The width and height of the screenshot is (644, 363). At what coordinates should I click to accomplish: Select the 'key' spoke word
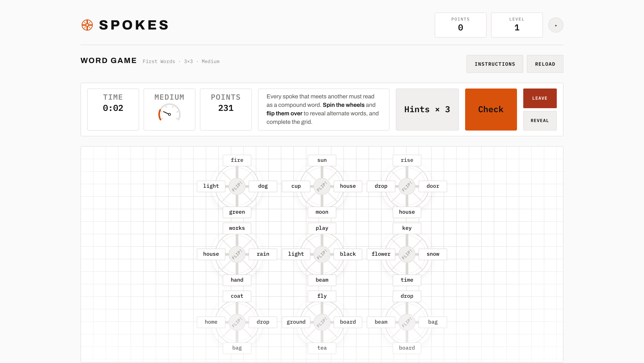407,228
